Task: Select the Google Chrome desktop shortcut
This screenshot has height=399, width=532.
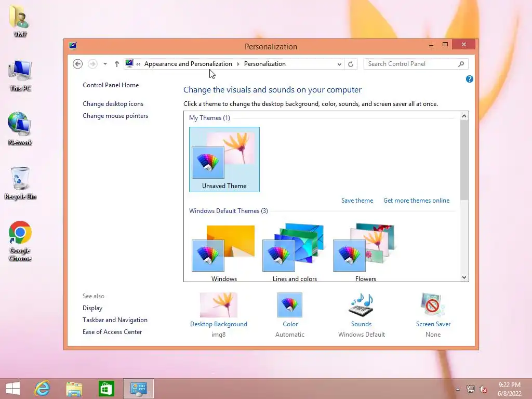Action: pos(20,241)
